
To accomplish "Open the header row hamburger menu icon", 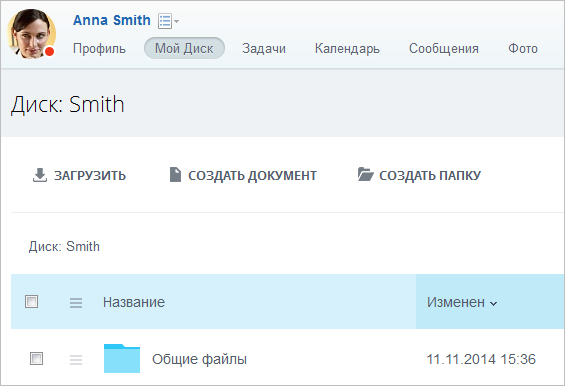I will point(76,302).
